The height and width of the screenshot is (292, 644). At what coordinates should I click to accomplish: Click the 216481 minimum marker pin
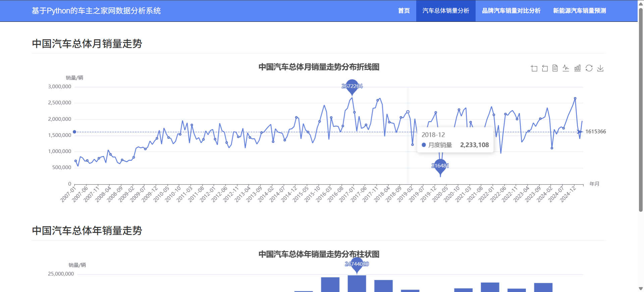click(x=440, y=166)
